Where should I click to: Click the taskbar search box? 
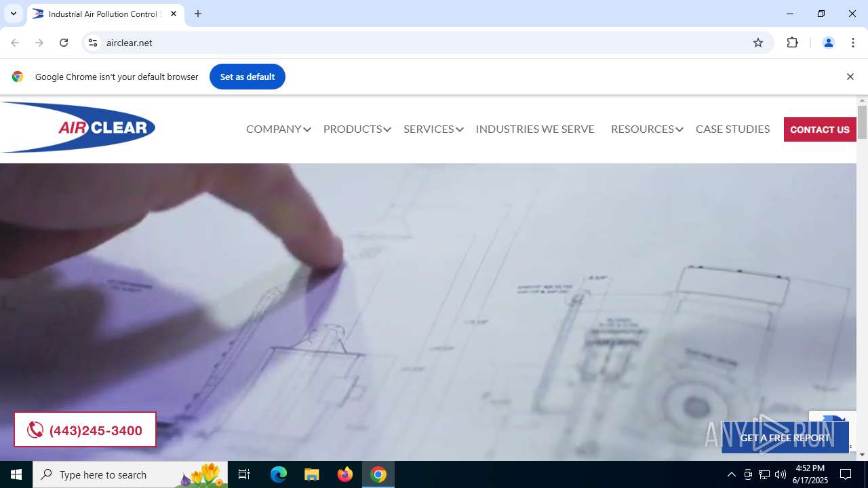(x=130, y=474)
